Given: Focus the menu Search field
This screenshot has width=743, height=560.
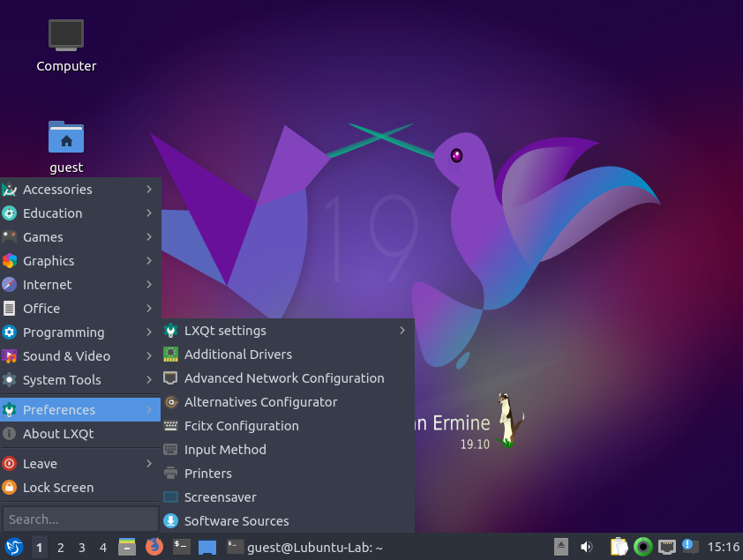Looking at the screenshot, I should 80,519.
